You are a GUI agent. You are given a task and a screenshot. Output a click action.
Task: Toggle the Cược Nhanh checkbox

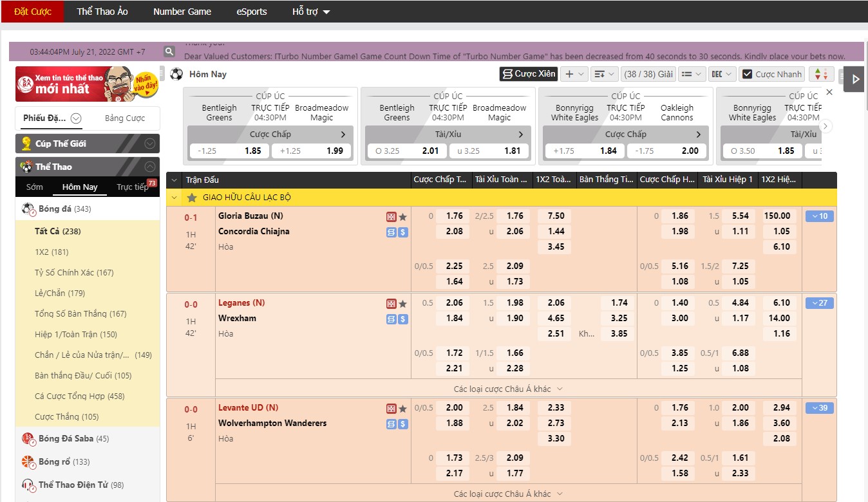tap(748, 74)
